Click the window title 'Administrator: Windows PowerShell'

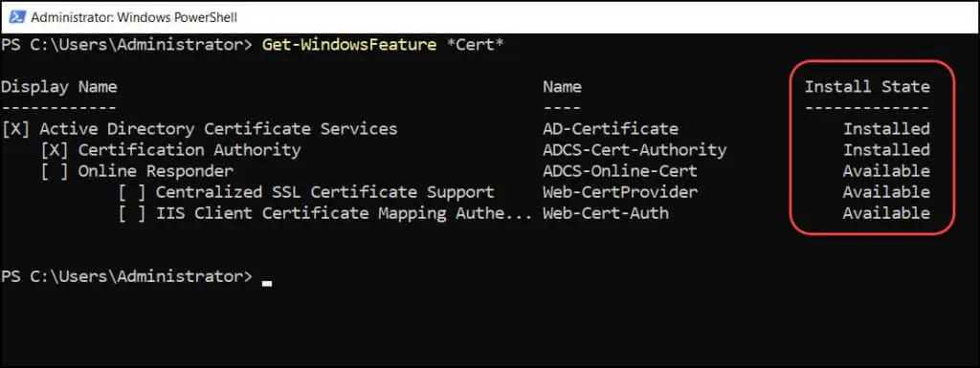click(x=134, y=17)
